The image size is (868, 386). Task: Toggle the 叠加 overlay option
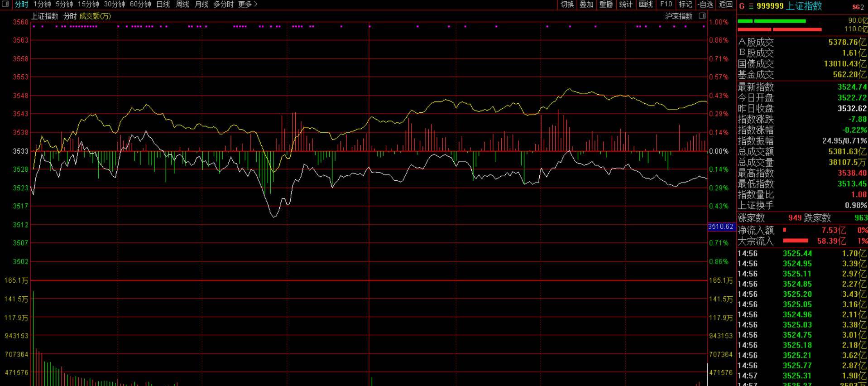point(586,4)
